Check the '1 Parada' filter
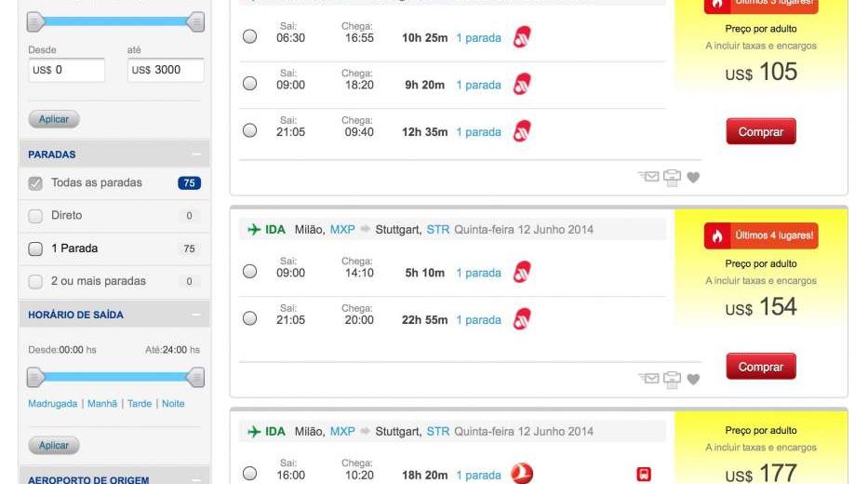The height and width of the screenshot is (484, 868). tap(36, 249)
